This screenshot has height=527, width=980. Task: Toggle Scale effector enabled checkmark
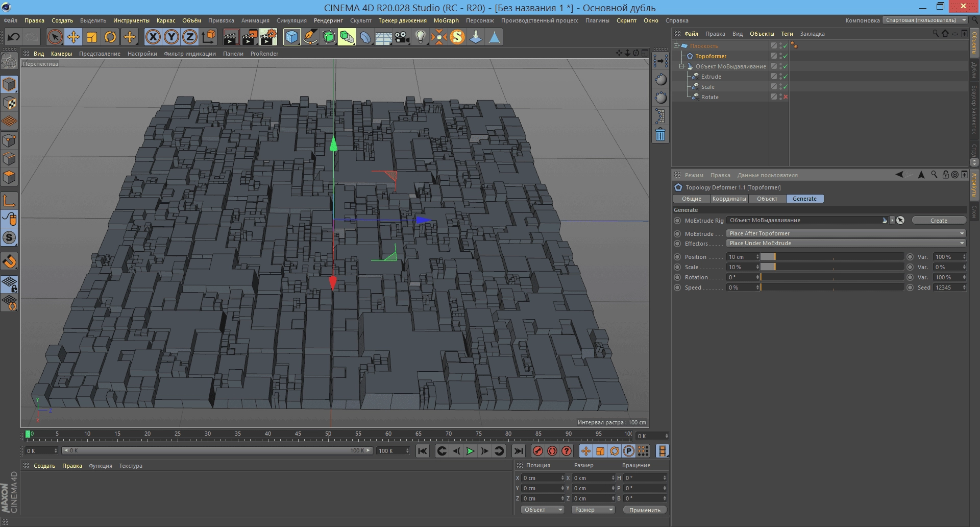[786, 87]
